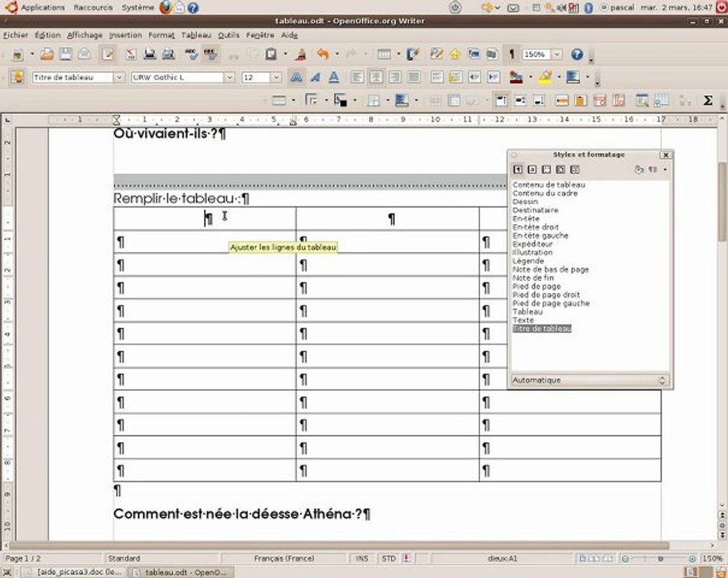Open the font size 12 dropdown
Screen dimensions: 728x578
(x=276, y=78)
